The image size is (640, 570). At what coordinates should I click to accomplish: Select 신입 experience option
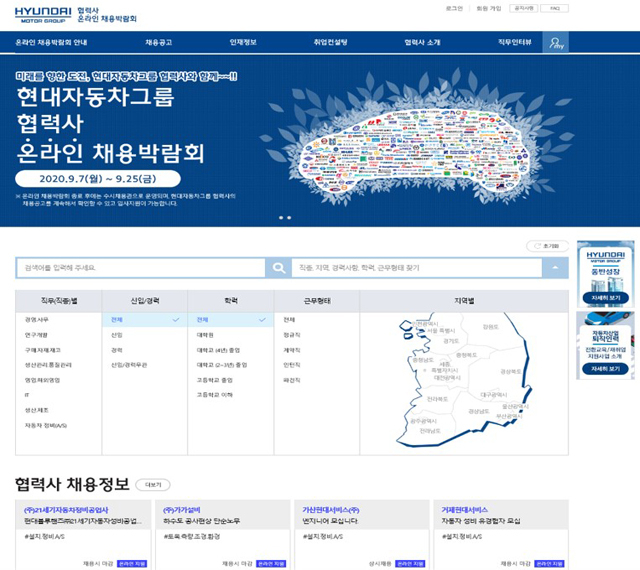click(x=117, y=335)
